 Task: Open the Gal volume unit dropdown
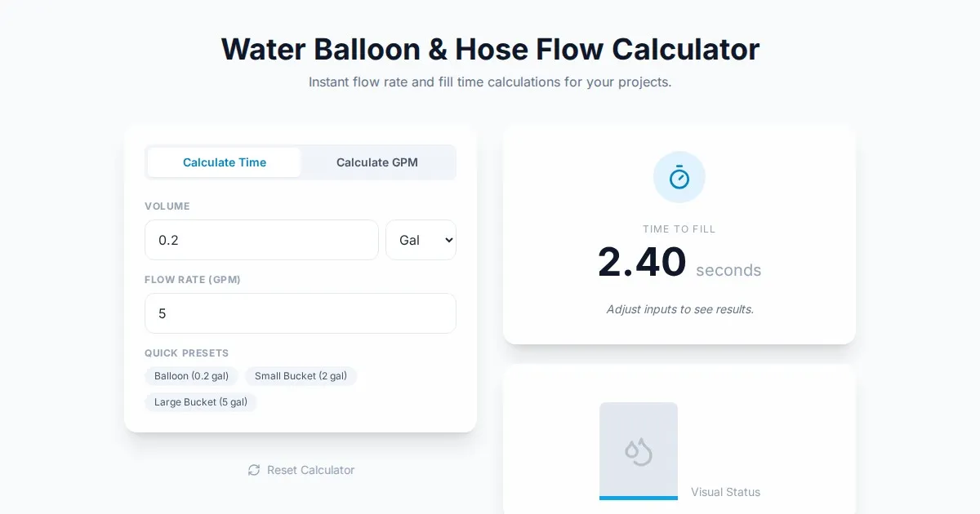coord(421,240)
